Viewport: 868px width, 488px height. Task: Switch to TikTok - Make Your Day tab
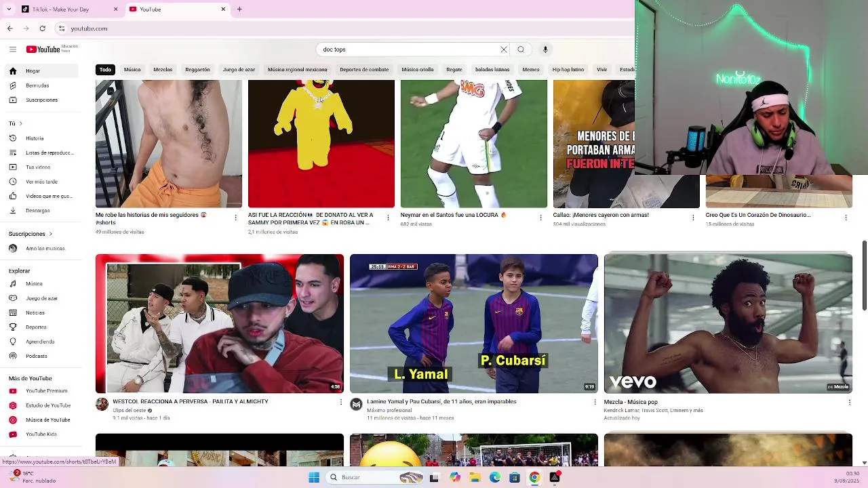coord(68,9)
